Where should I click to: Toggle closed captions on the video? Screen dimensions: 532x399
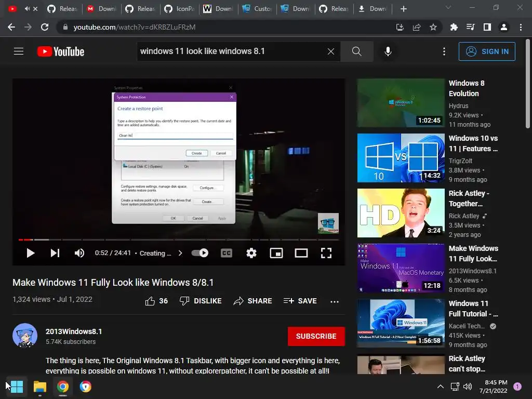click(227, 253)
